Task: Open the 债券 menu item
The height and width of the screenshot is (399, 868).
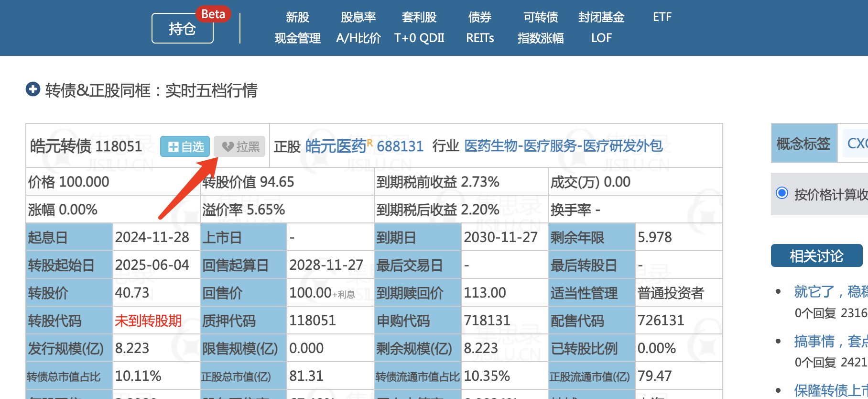Action: coord(480,17)
